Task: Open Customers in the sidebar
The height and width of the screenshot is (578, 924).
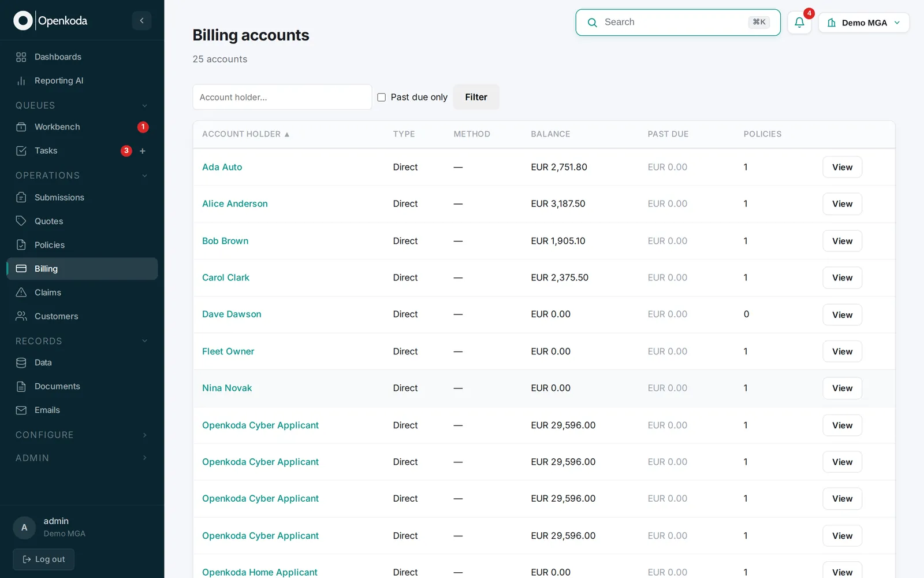Action: point(82,316)
